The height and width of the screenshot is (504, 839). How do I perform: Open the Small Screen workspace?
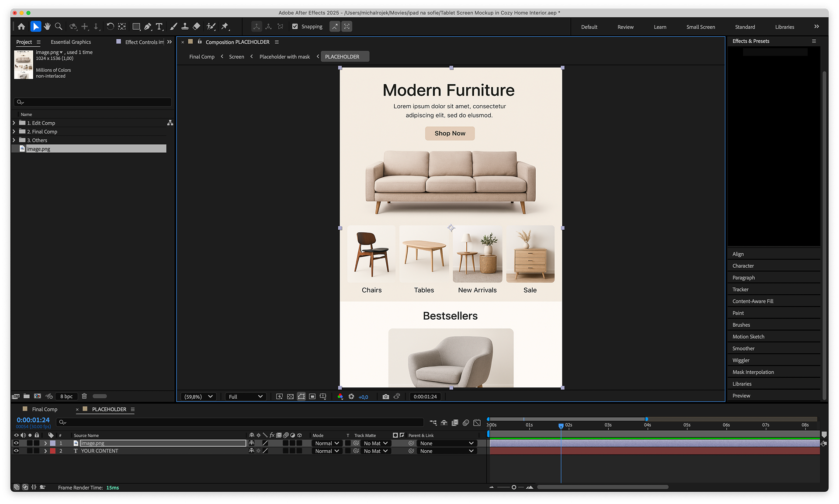[x=700, y=27]
